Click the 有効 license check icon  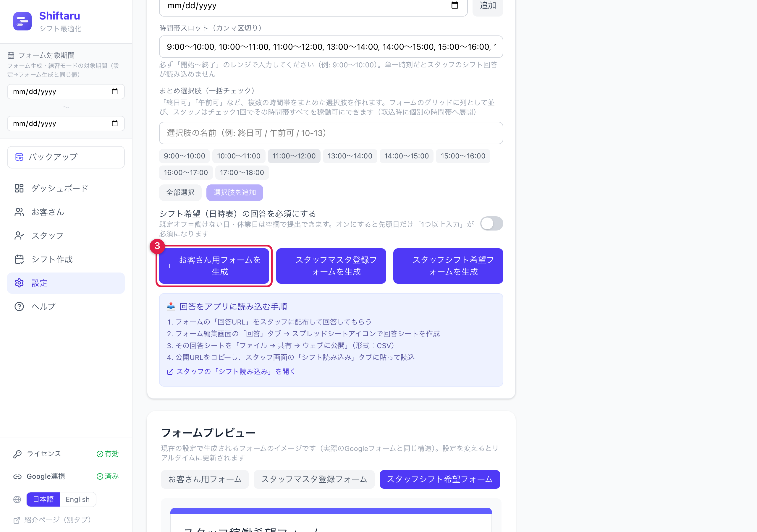point(100,454)
